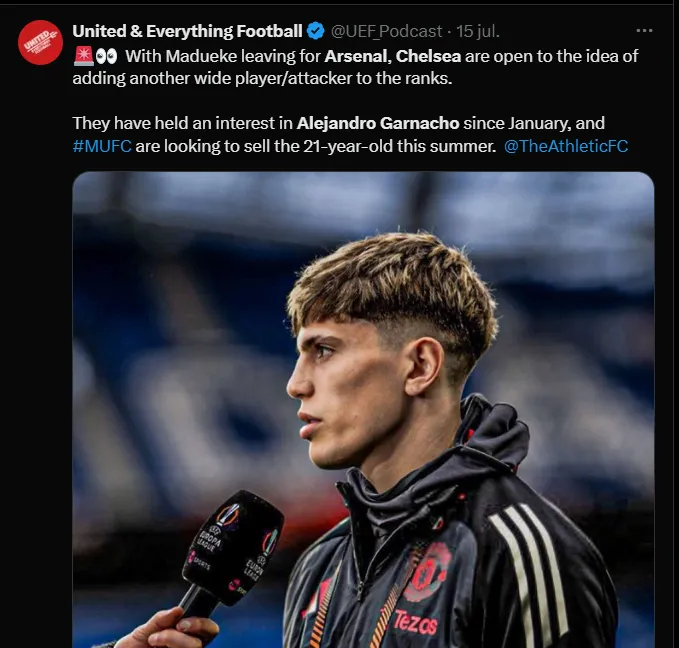Click the bold Arsenal, Chelsea text

tap(393, 56)
